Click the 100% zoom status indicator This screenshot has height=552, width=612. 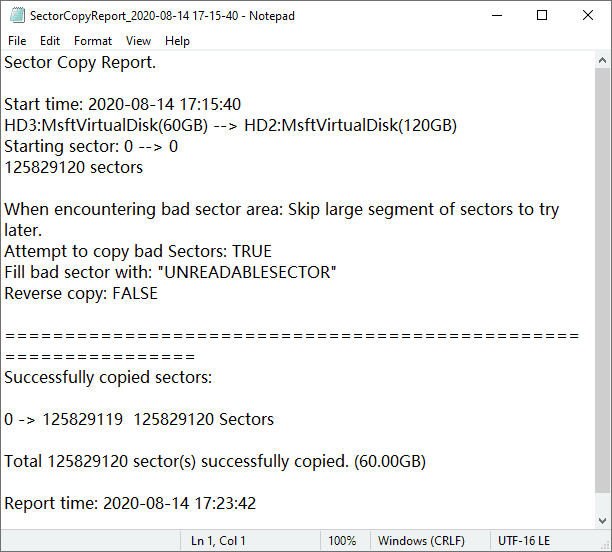[x=342, y=541]
